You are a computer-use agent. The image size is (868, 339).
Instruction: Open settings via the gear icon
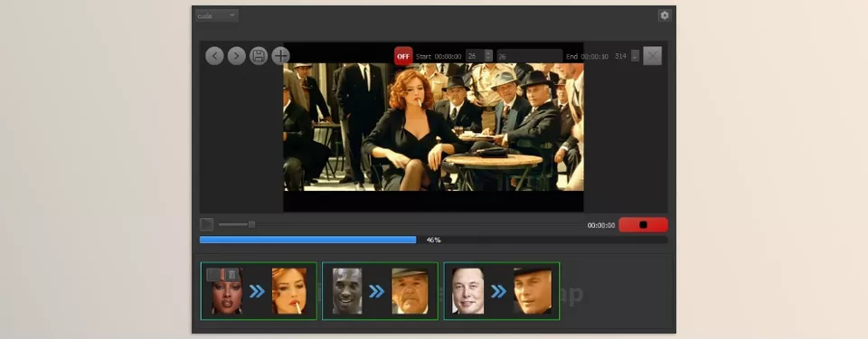pyautogui.click(x=665, y=15)
